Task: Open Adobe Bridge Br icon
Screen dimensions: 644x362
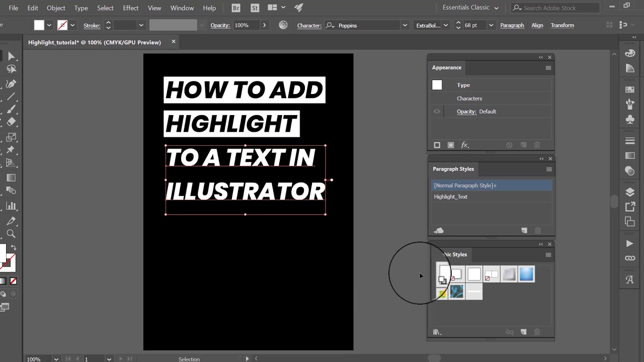Action: pyautogui.click(x=236, y=8)
